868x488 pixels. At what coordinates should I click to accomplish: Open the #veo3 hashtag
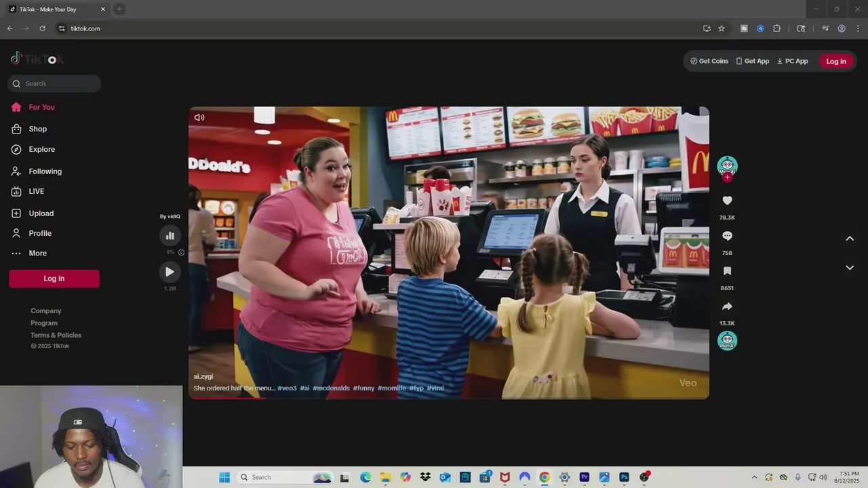287,388
